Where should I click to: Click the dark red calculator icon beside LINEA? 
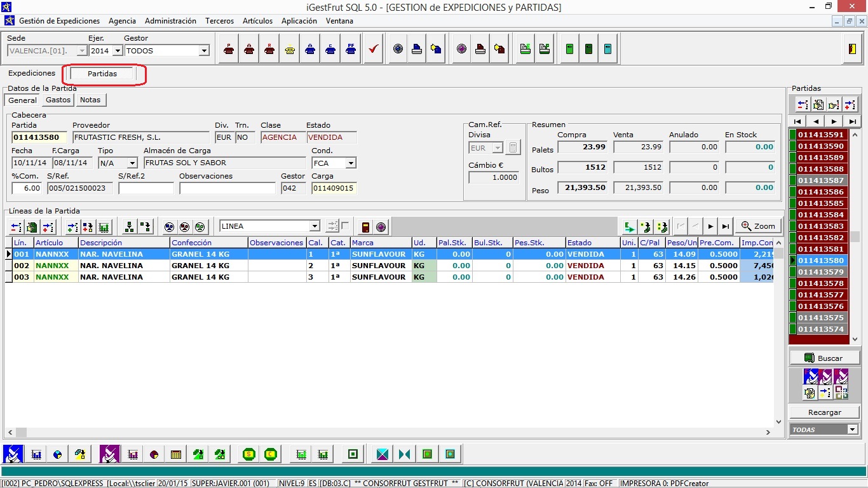coord(365,227)
